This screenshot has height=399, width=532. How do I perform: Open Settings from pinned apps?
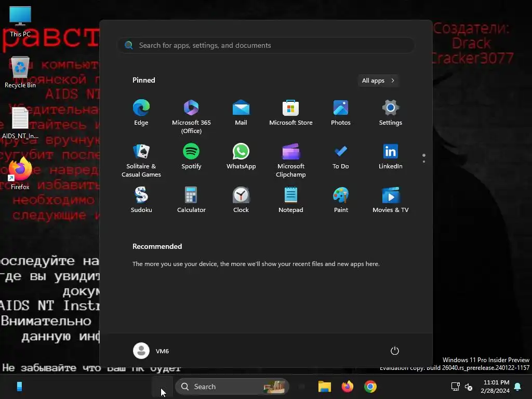[x=391, y=113]
